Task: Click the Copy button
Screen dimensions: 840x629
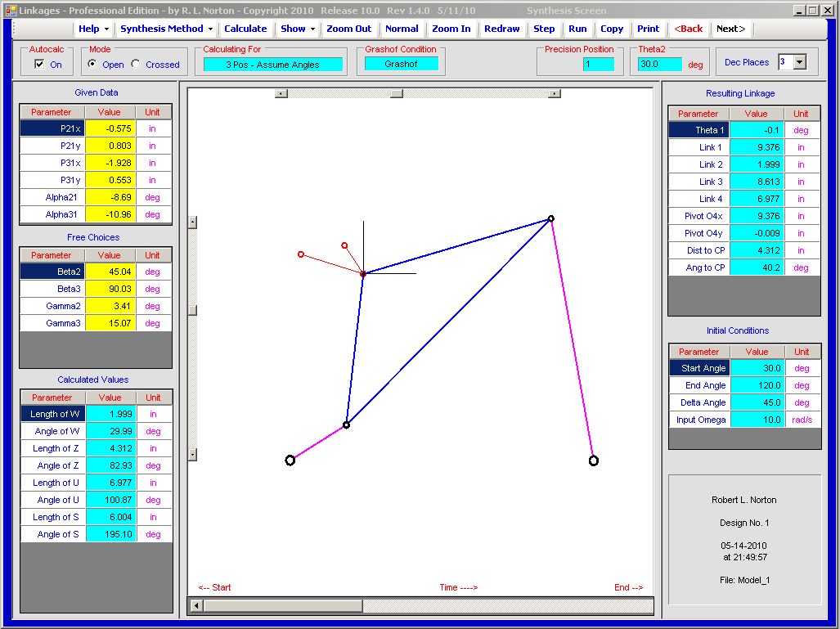Action: (611, 29)
